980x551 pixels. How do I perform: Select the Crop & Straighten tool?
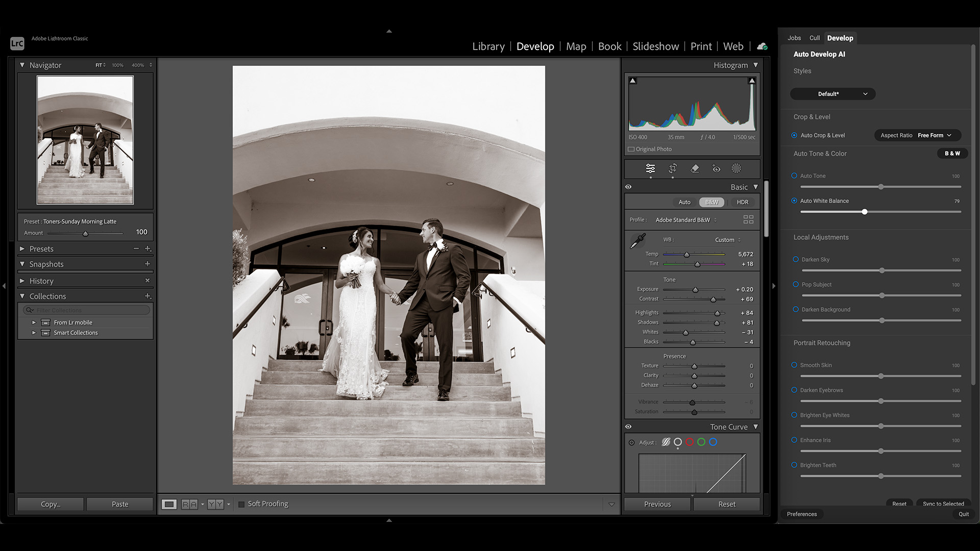point(672,168)
